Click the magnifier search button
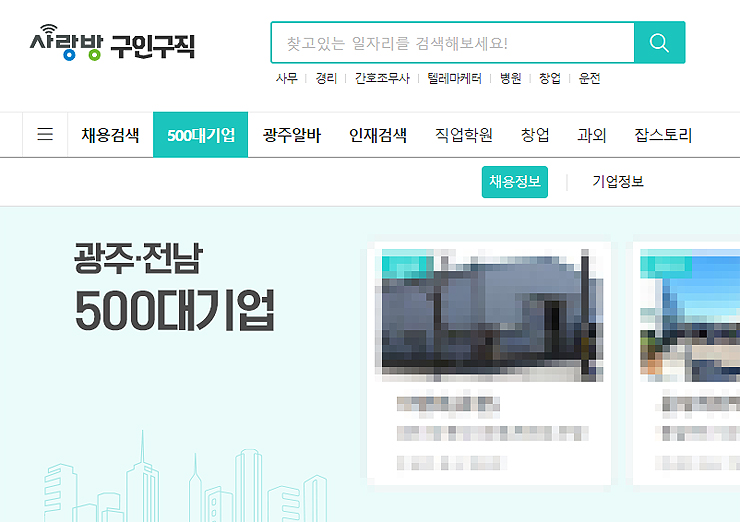Screen dimensions: 740x522 coord(659,42)
